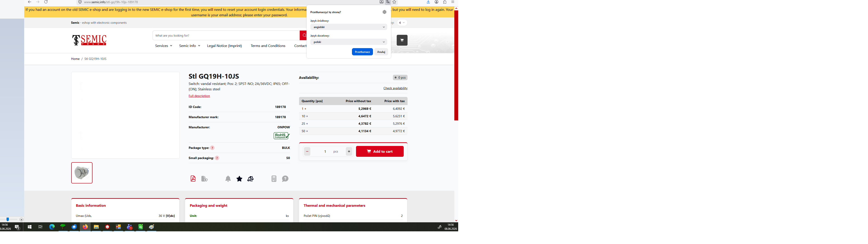The height and width of the screenshot is (244, 868).
Task: Click the Add to cart button
Action: click(380, 151)
